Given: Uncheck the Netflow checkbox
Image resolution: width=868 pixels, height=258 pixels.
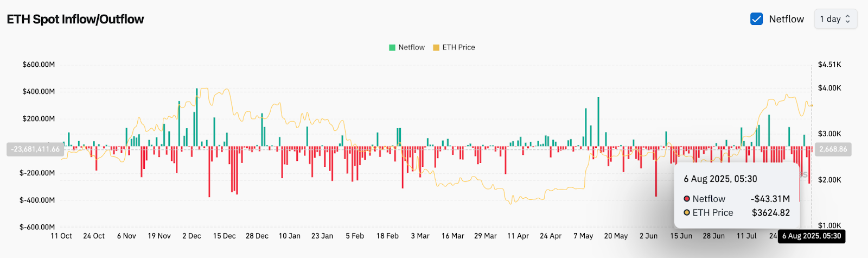Looking at the screenshot, I should coord(756,19).
